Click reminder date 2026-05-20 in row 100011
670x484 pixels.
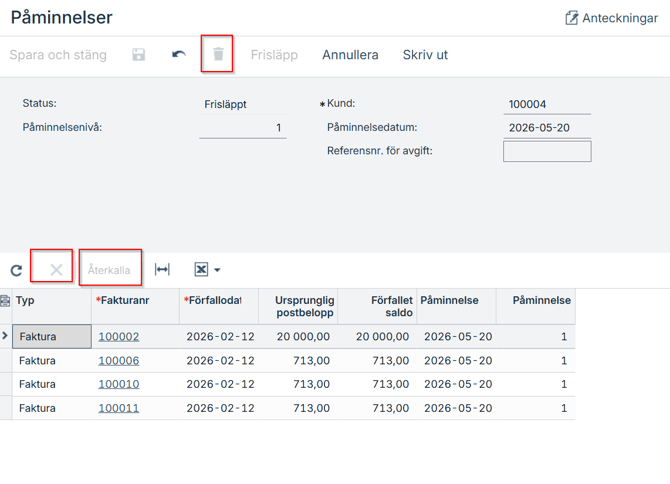click(x=456, y=408)
